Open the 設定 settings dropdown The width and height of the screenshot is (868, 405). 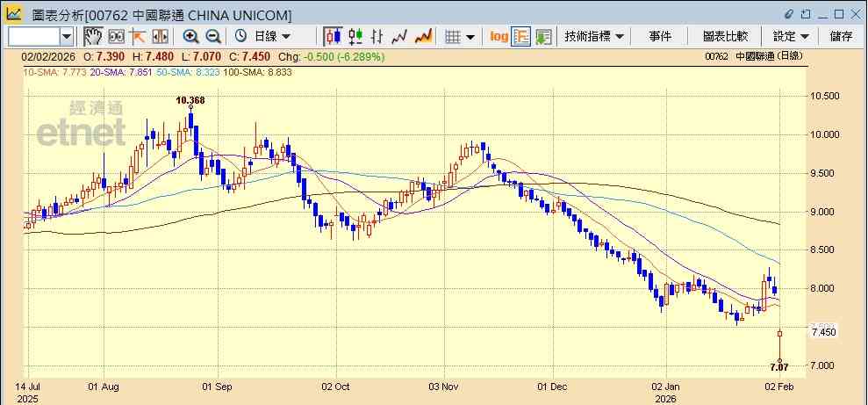point(791,37)
